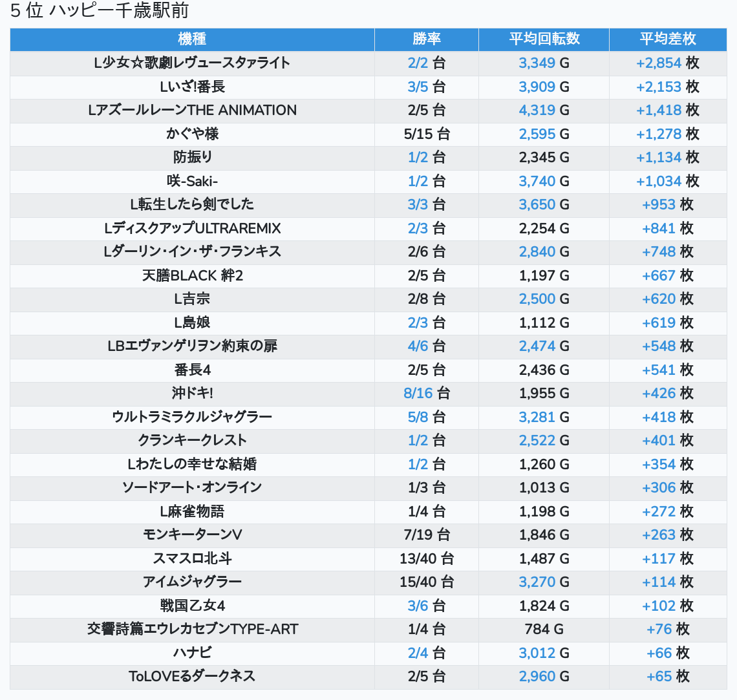The width and height of the screenshot is (737, 700).
Task: Click the difference value +953 枚
Action: tap(668, 205)
